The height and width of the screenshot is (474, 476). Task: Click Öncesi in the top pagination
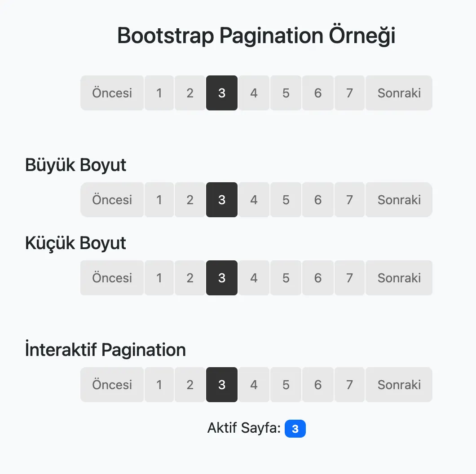tap(112, 93)
